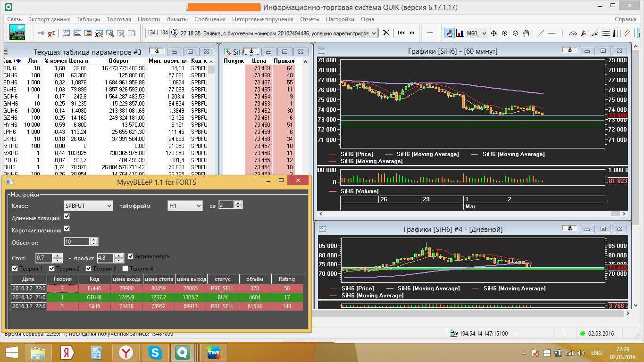The image size is (644, 362).
Task: Click the information bubble icon before message text
Action: pos(175,33)
